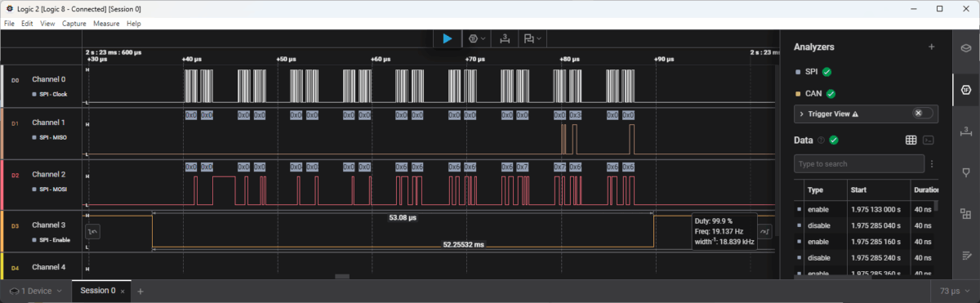Add a new analyzer with the plus icon
980x303 pixels.
pos(931,47)
